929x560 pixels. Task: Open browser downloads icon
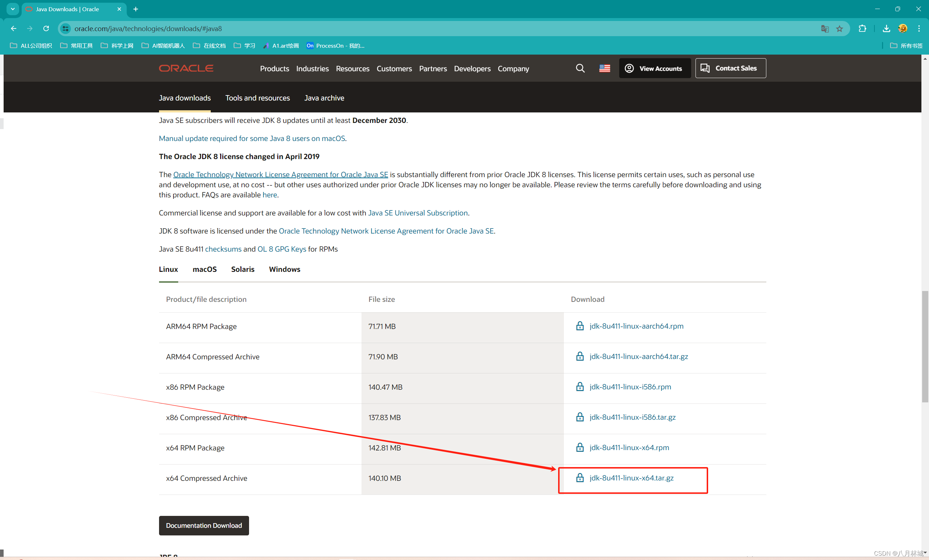[886, 29]
